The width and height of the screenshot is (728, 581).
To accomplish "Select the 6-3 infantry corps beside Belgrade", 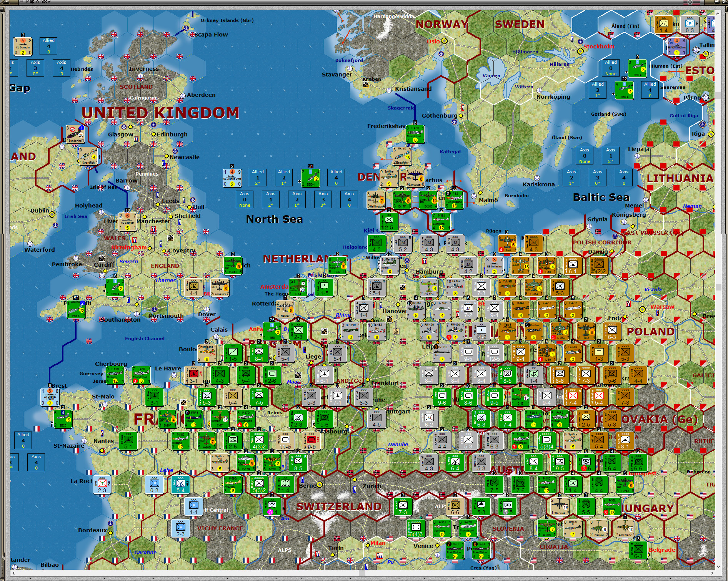I will coord(638,550).
